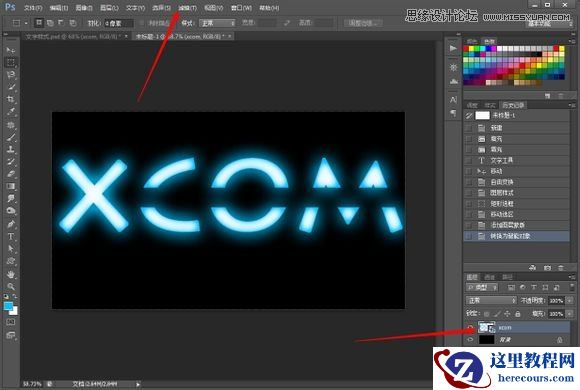Select the Path Selection tool
The height and width of the screenshot is (390, 580).
point(11,249)
